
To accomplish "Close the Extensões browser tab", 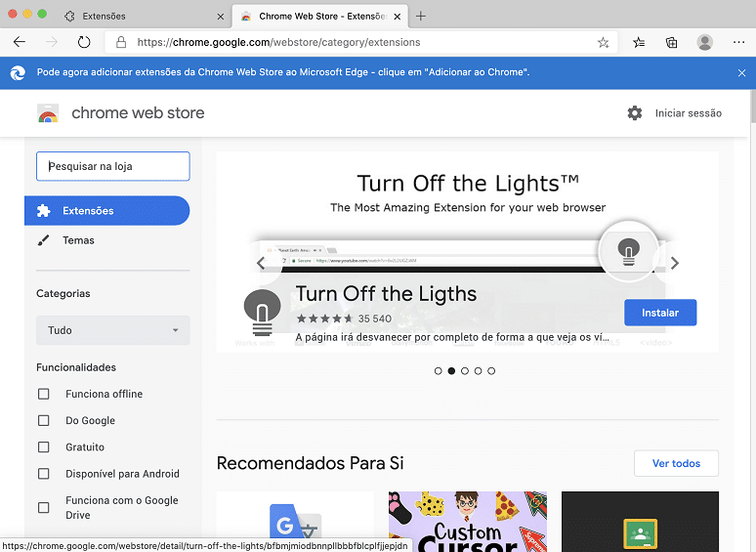I will (221, 17).
